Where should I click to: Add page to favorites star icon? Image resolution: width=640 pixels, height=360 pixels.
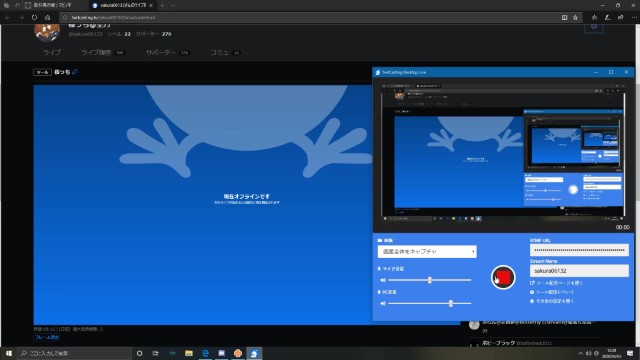576,18
